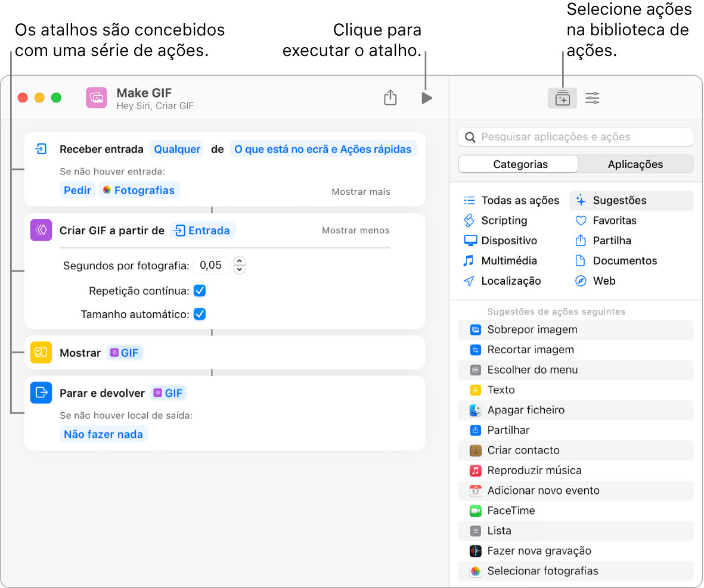
Task: Click the shortcut details sliders icon
Action: click(592, 98)
